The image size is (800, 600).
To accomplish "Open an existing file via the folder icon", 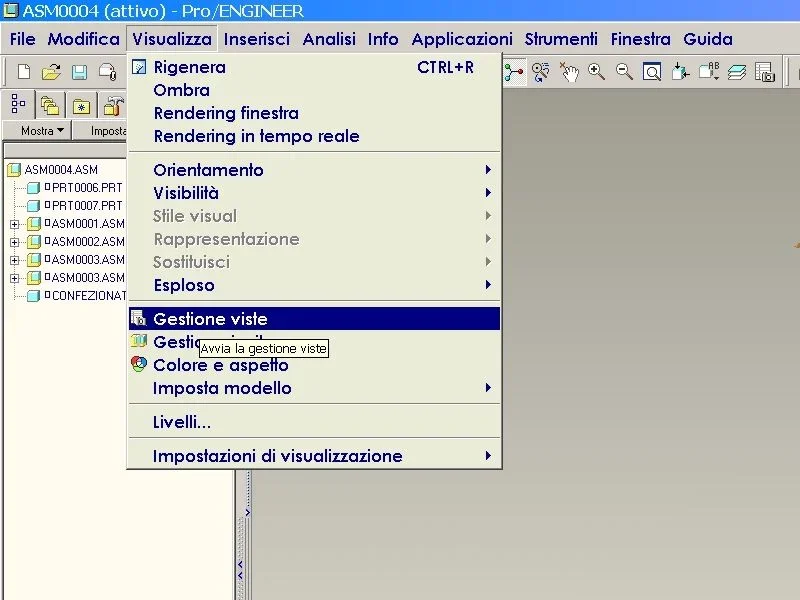I will [51, 72].
